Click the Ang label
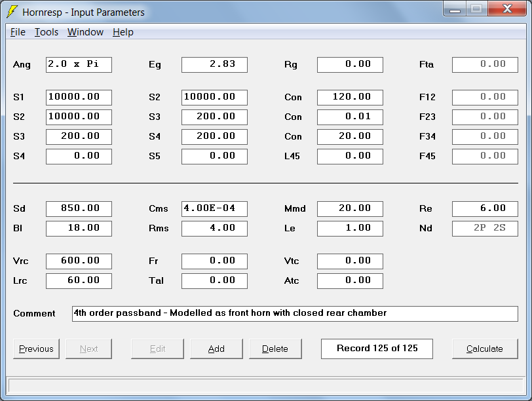532x401 pixels. pos(22,65)
